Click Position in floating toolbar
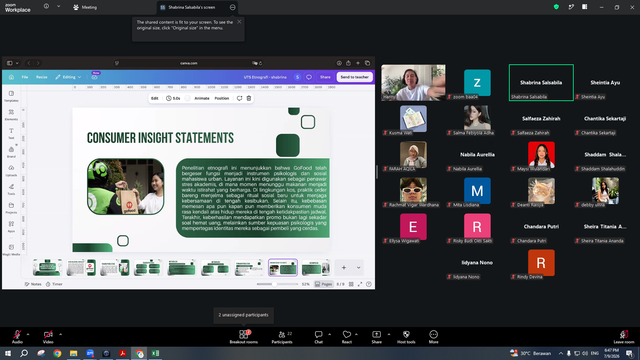The image size is (640, 360). coord(222,98)
